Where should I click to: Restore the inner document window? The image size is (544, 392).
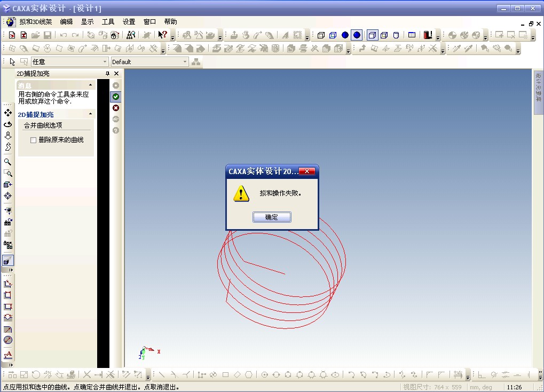pyautogui.click(x=531, y=23)
